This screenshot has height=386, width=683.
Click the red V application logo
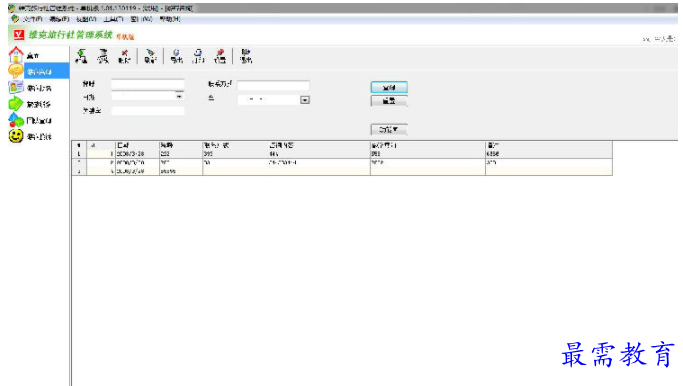pos(18,34)
